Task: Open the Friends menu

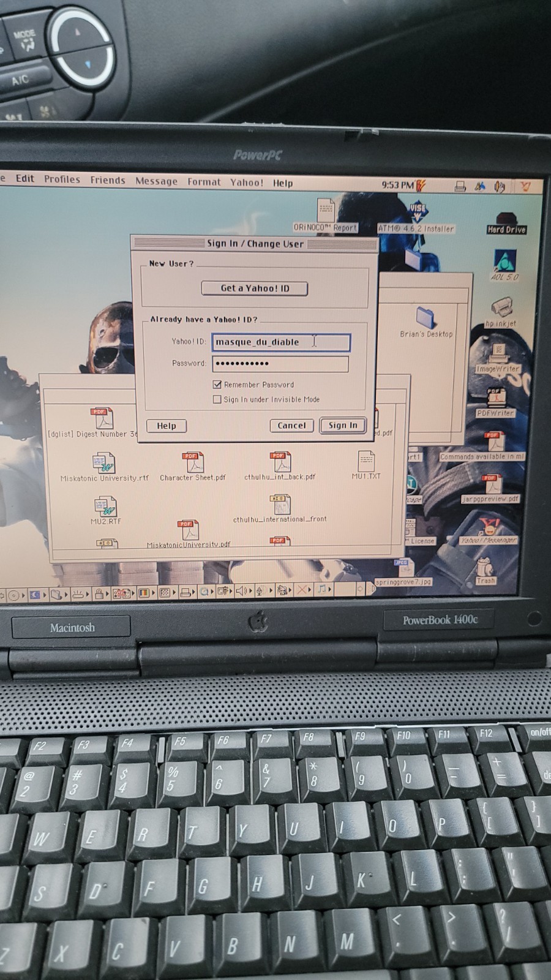Action: [108, 180]
